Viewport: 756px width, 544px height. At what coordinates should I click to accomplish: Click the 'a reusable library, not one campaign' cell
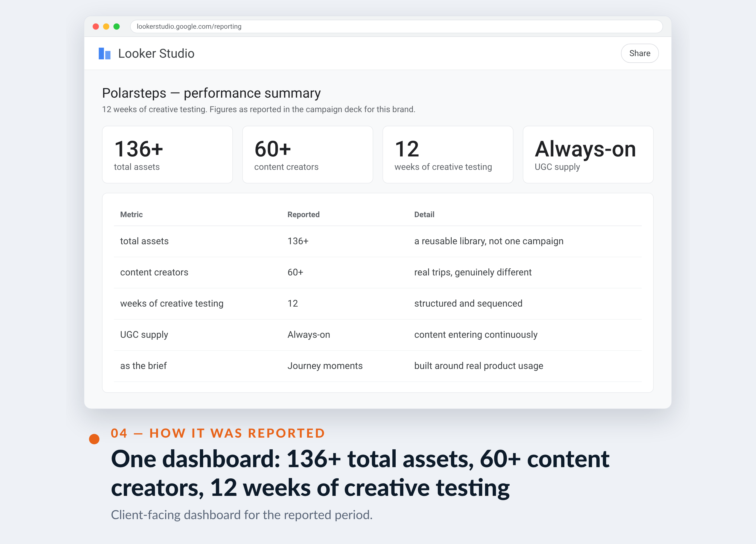(x=489, y=241)
